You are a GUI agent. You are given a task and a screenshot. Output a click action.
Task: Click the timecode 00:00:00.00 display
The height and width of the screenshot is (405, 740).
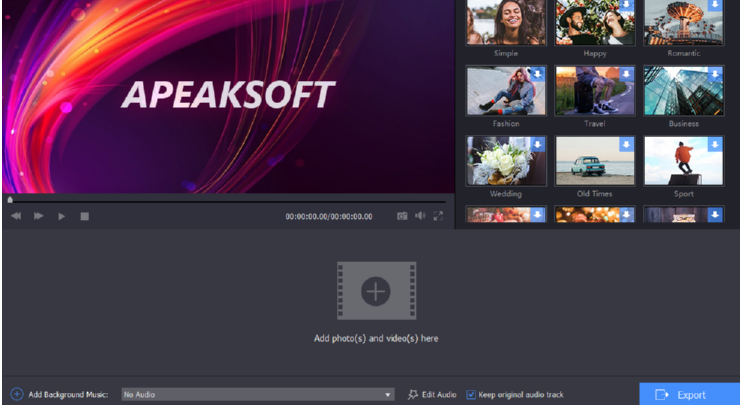click(x=329, y=216)
